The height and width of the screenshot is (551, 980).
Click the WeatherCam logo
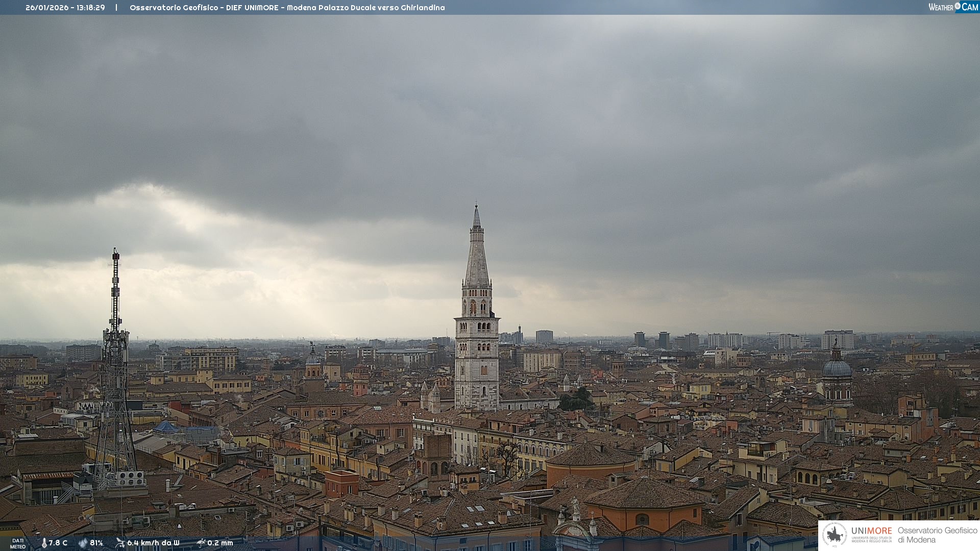tap(953, 7)
